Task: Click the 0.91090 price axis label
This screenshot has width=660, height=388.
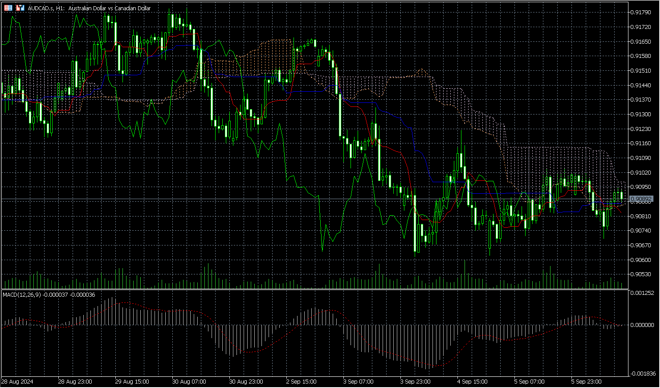Action: click(x=641, y=158)
